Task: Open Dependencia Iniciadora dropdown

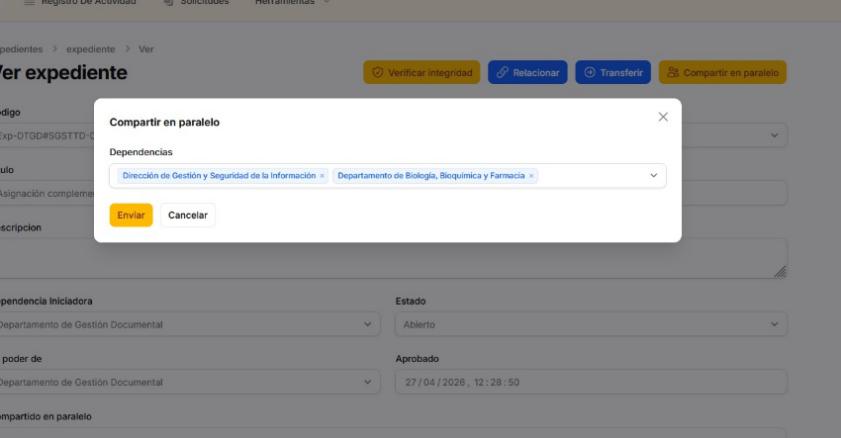Action: point(188,324)
